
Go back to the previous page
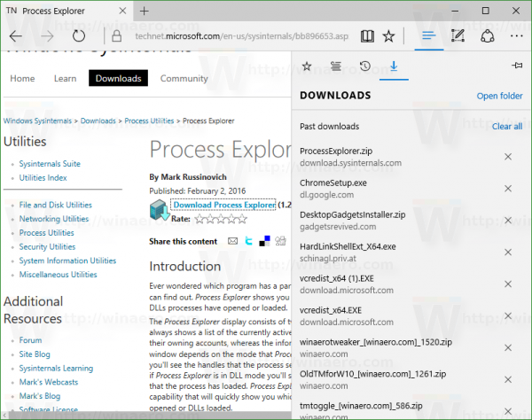click(x=16, y=36)
